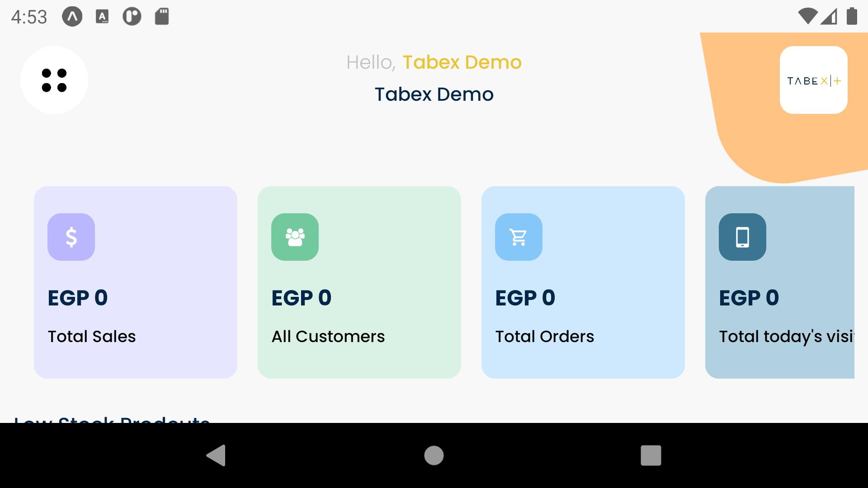
Task: Tap the dollar sign Total Sales icon
Action: pyautogui.click(x=71, y=237)
